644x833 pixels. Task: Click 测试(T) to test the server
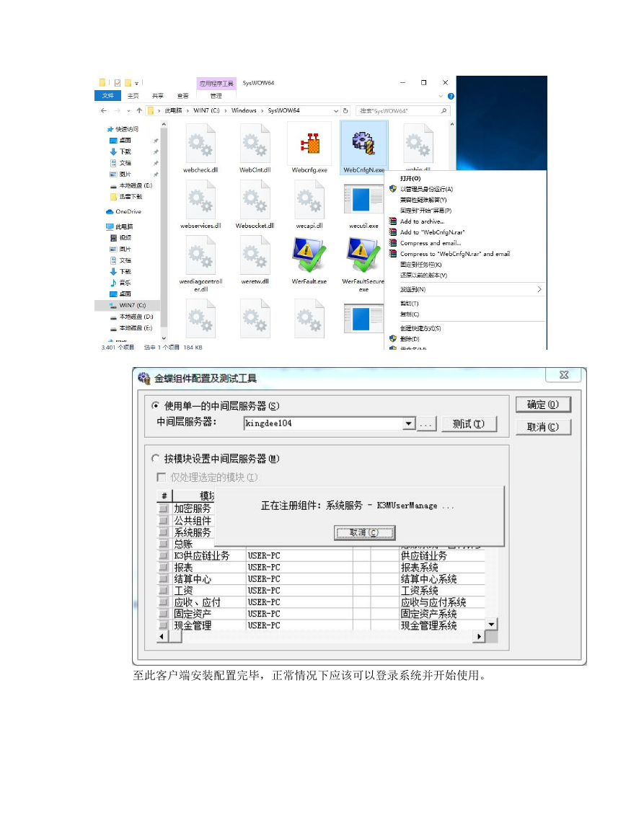(469, 423)
